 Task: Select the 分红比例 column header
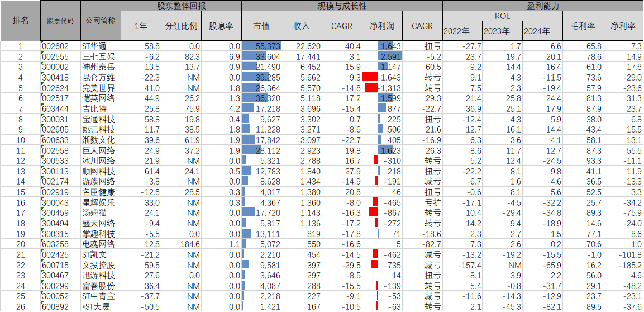pos(181,26)
